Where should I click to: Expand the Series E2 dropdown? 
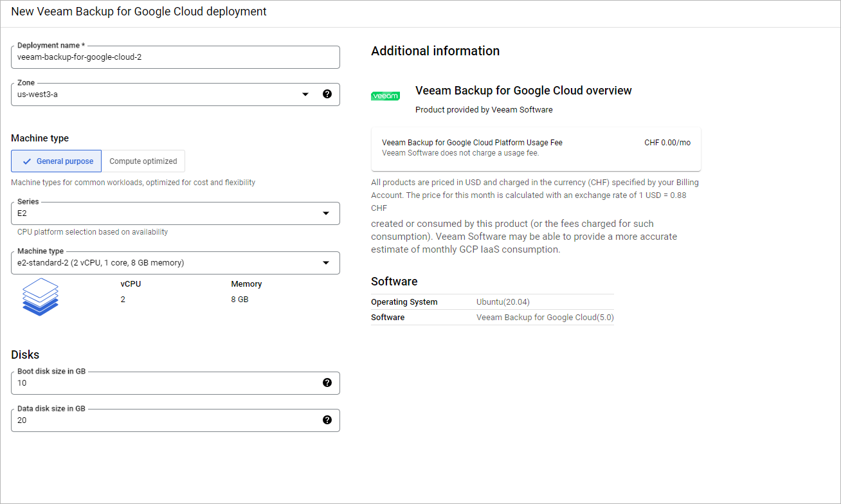(176, 213)
